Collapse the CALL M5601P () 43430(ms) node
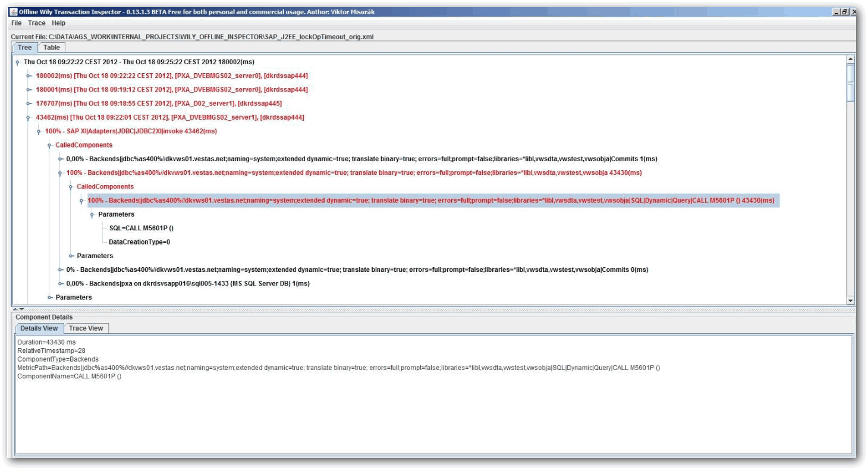Image resolution: width=868 pixels, height=470 pixels. point(81,200)
